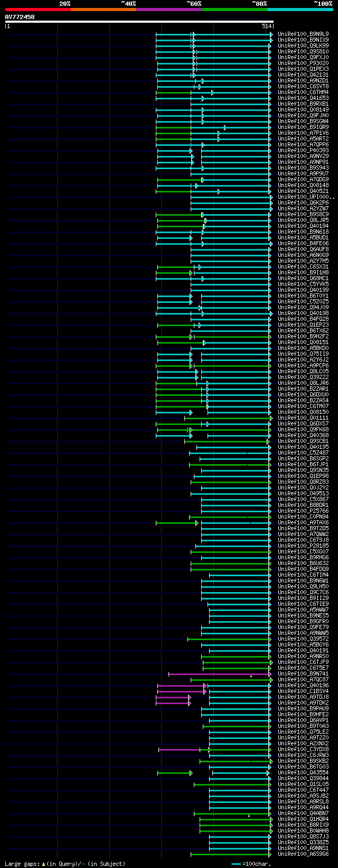Select the UniRef100_Q4ABN7 label
338x868 pixels.
tap(303, 813)
